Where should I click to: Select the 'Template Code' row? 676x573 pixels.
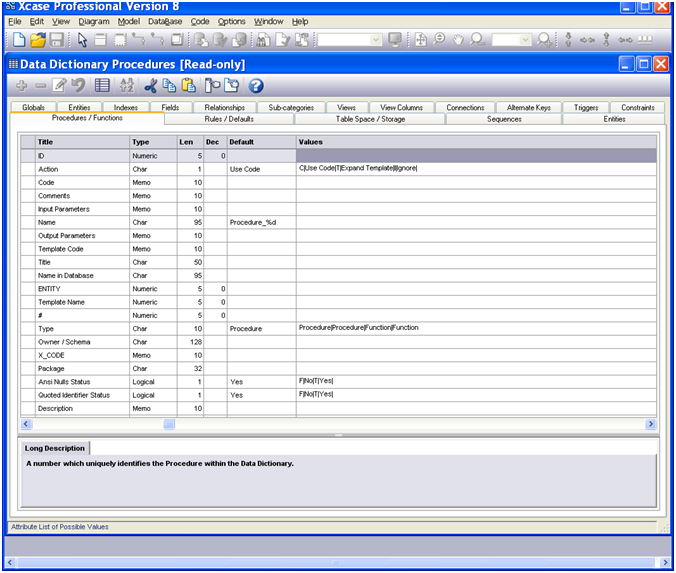338,249
